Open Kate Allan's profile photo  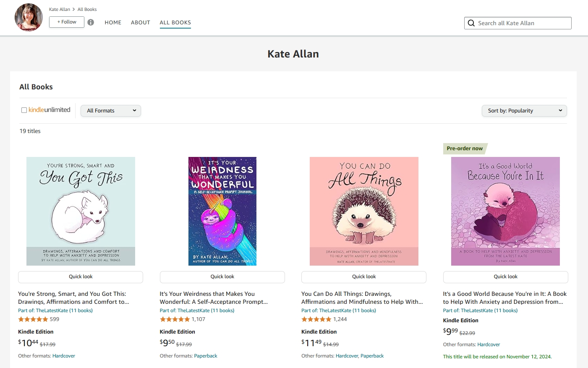pos(29,18)
